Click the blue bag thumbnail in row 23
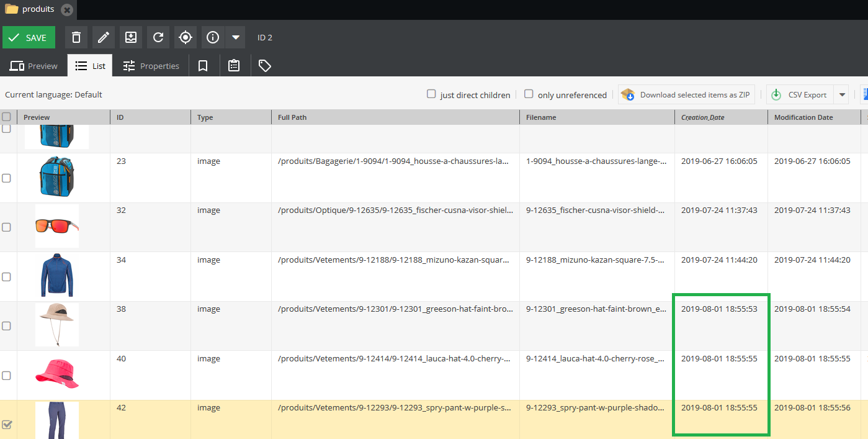 tap(57, 178)
